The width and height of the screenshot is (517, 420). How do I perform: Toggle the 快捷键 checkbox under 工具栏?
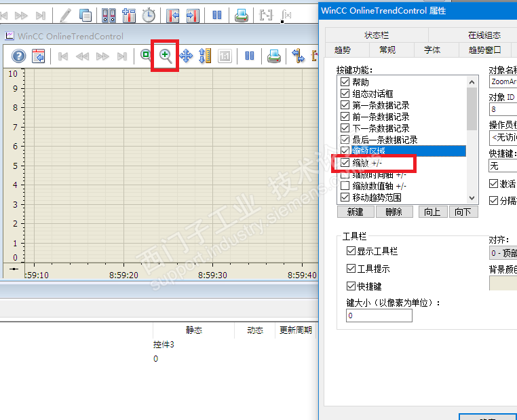pyautogui.click(x=351, y=286)
